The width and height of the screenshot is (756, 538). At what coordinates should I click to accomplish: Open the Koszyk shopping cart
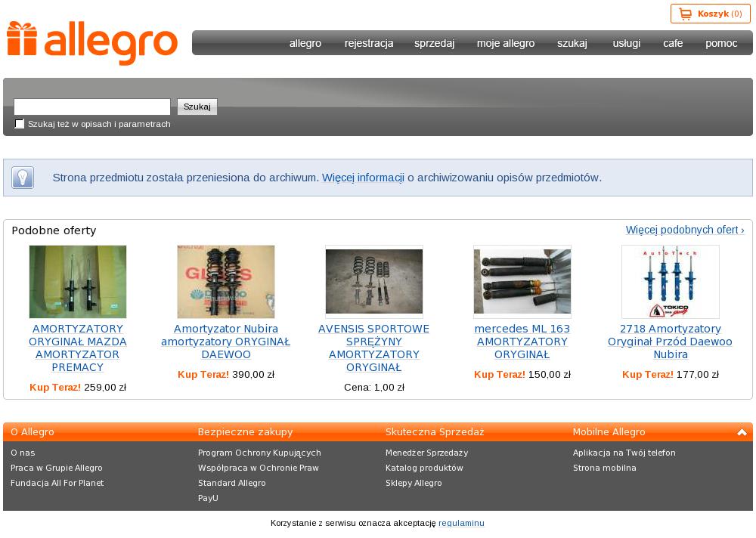pyautogui.click(x=710, y=14)
